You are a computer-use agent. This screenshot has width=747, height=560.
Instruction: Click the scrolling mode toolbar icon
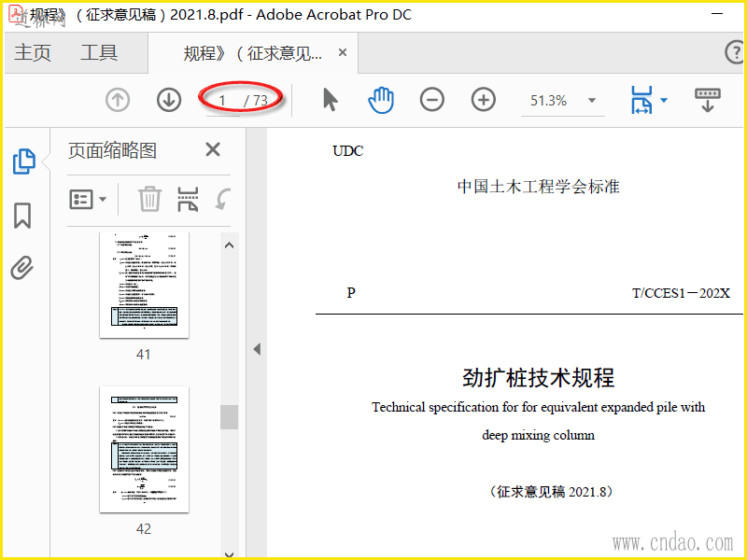[708, 100]
